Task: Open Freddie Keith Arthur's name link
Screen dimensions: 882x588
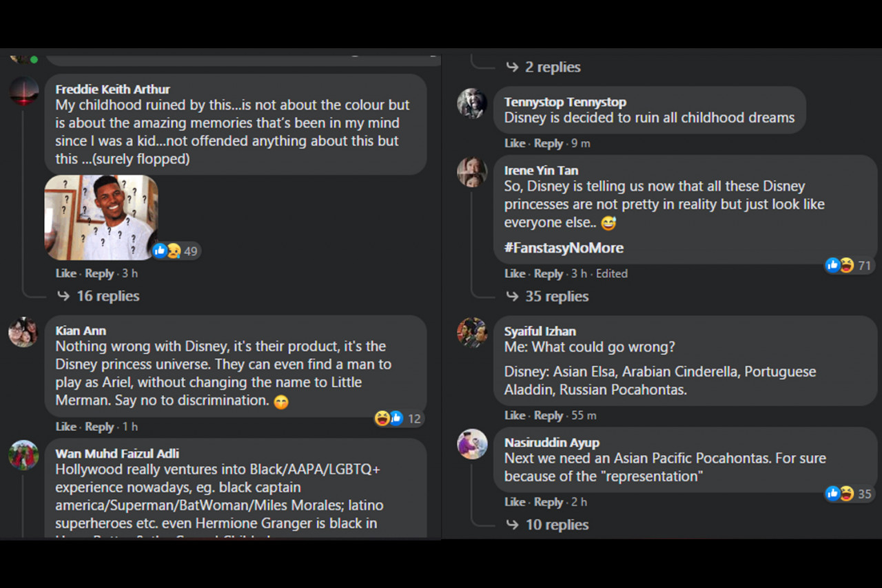Action: [x=112, y=90]
